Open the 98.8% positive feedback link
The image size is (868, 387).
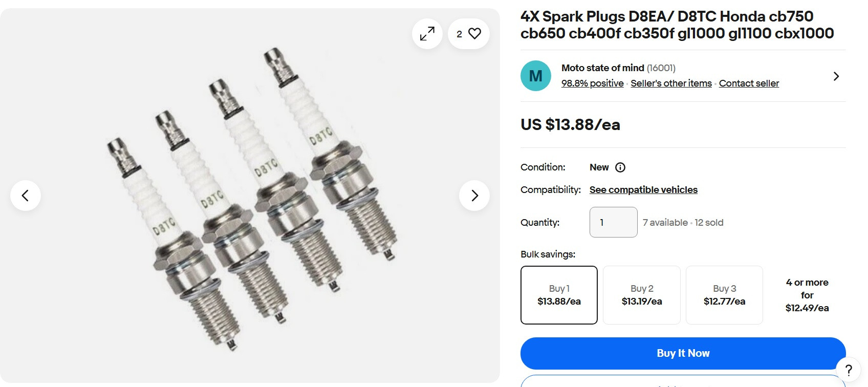pyautogui.click(x=592, y=83)
